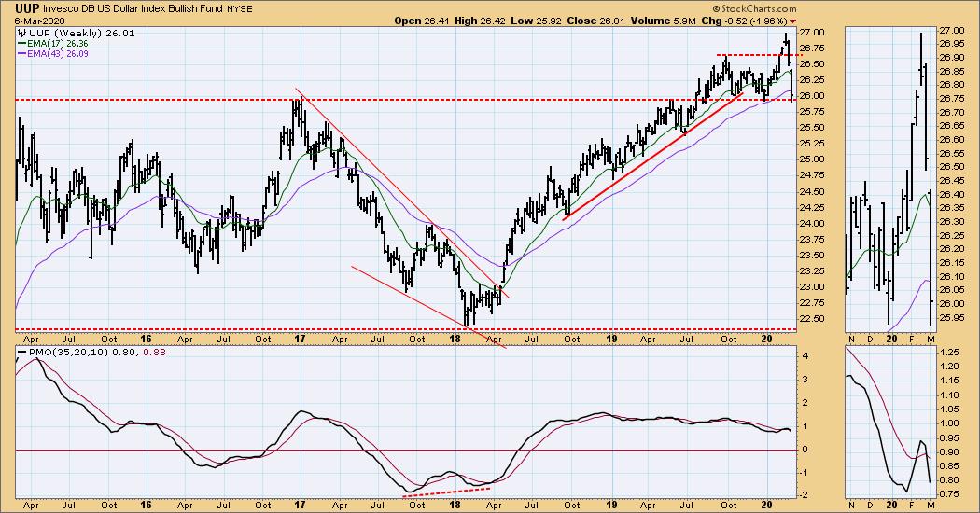
Task: Click the 6-Mar-2020 date label
Action: click(x=37, y=21)
